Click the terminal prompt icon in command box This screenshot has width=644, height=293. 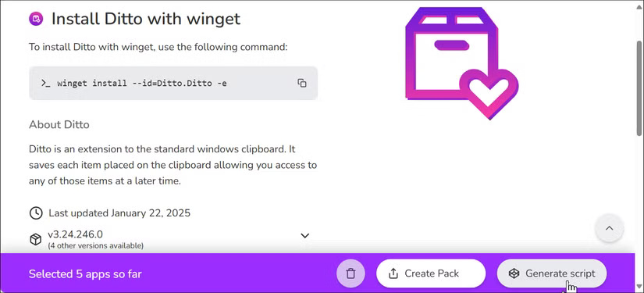45,84
